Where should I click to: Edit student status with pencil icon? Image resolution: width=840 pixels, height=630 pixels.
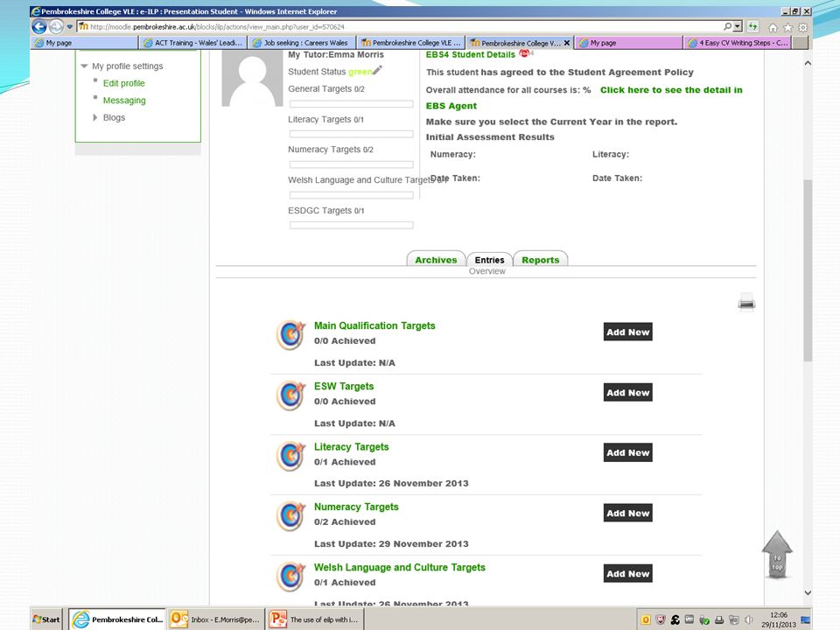click(x=377, y=70)
